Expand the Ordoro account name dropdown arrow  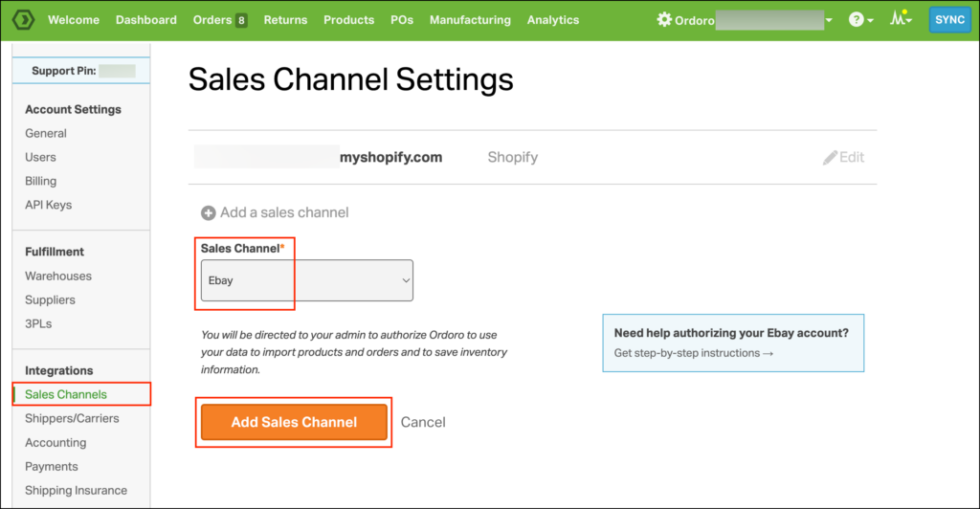(x=829, y=21)
